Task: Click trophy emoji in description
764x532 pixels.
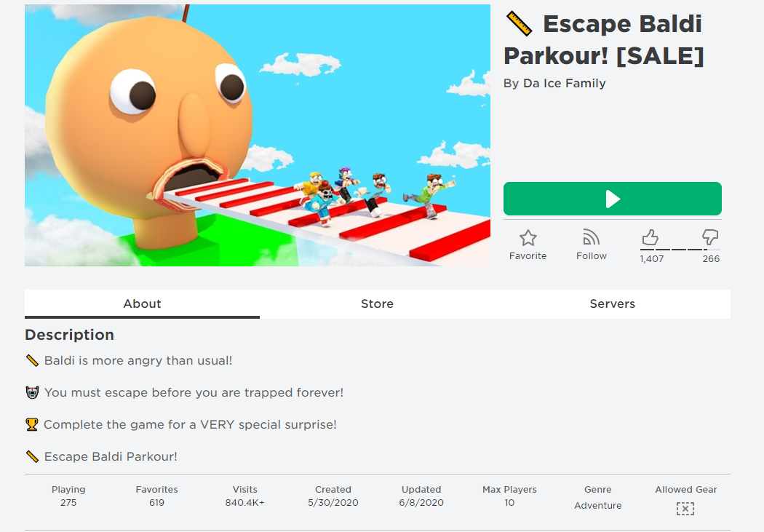Action: click(32, 424)
